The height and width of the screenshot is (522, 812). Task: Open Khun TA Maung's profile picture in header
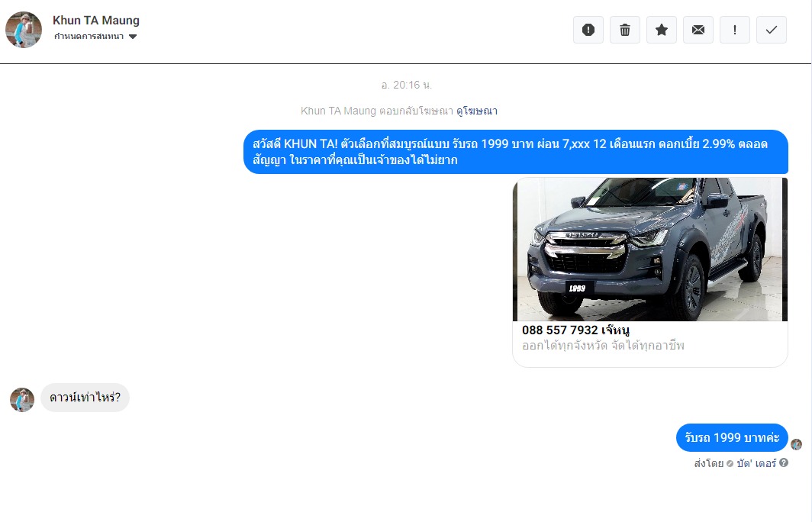point(24,30)
